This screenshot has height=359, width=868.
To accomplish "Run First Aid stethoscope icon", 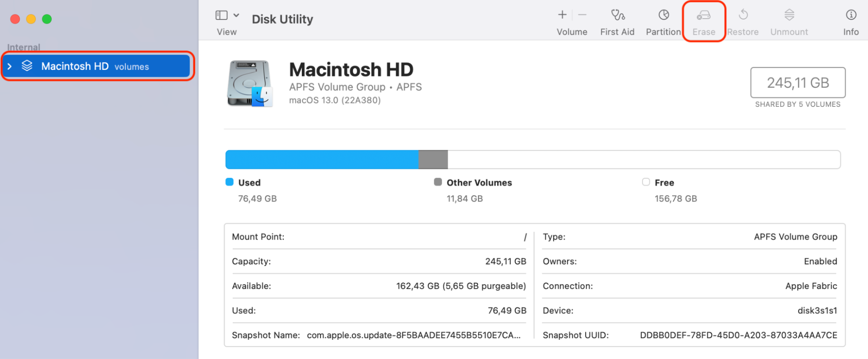I will pyautogui.click(x=617, y=15).
